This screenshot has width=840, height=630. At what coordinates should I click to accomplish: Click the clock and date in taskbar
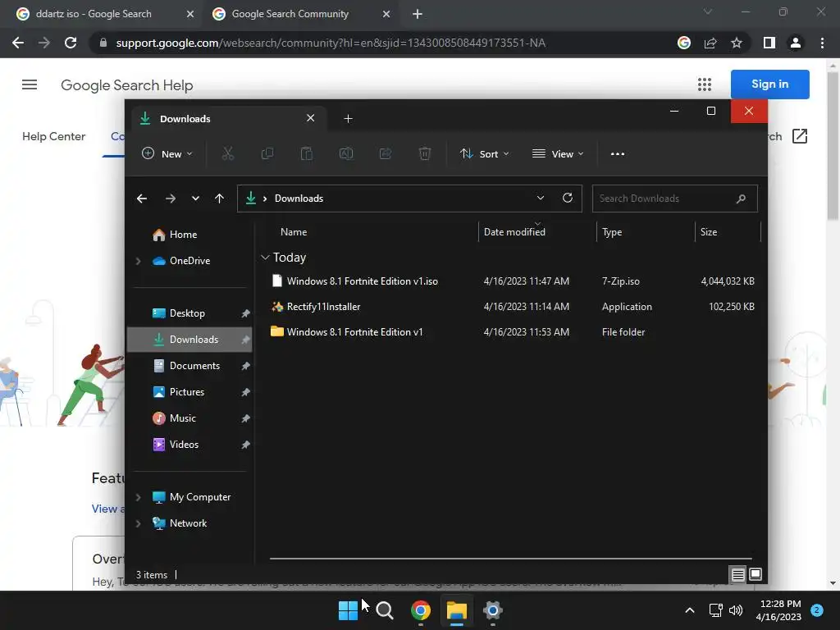(780, 610)
